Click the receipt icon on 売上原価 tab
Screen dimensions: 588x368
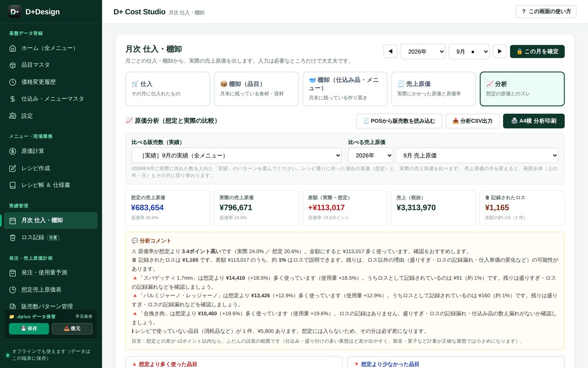tap(401, 84)
